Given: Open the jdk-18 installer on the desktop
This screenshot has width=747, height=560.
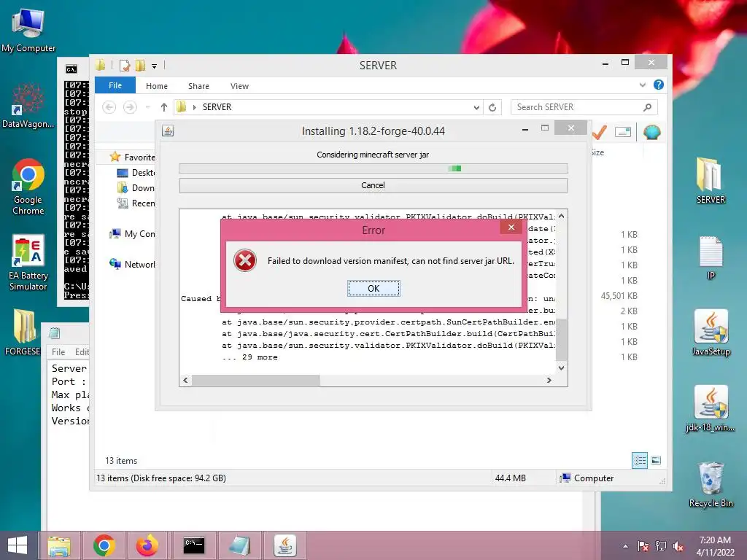Looking at the screenshot, I should 711,408.
